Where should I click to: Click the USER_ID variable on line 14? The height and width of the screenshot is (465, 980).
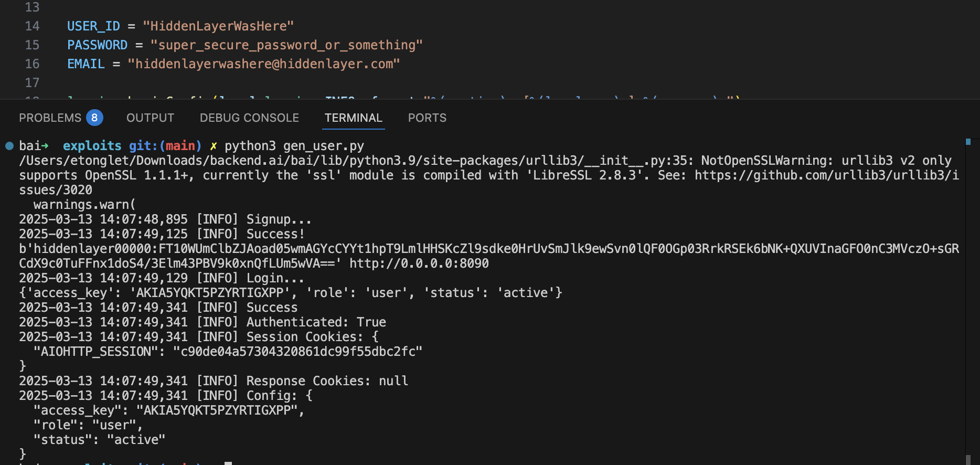coord(93,26)
